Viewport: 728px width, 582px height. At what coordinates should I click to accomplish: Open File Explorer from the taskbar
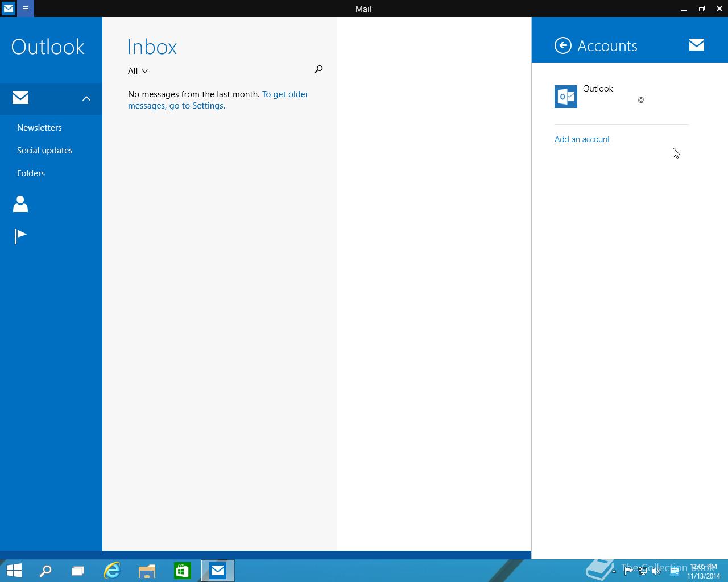147,571
